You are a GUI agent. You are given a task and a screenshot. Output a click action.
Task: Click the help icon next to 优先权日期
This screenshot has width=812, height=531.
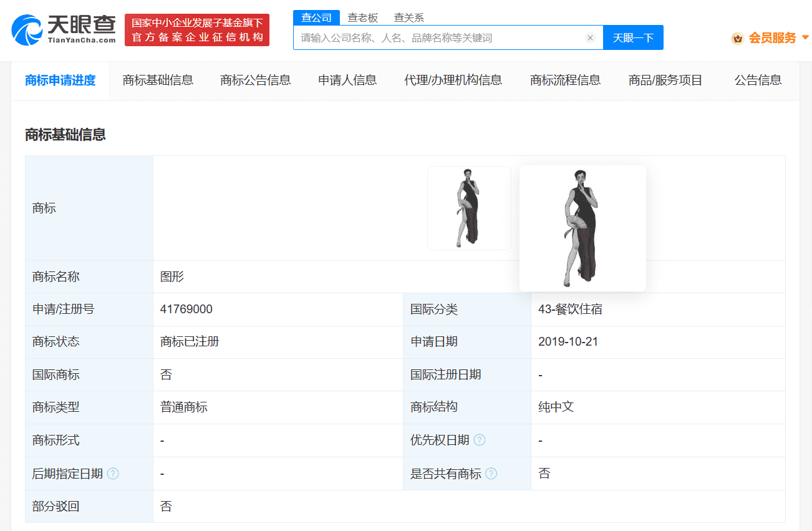(479, 439)
